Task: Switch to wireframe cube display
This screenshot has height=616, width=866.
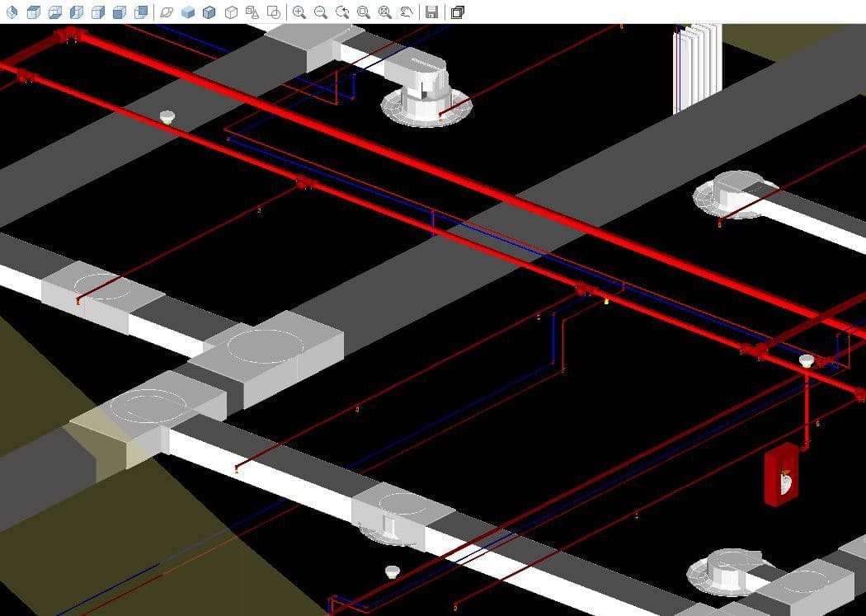Action: click(x=231, y=12)
